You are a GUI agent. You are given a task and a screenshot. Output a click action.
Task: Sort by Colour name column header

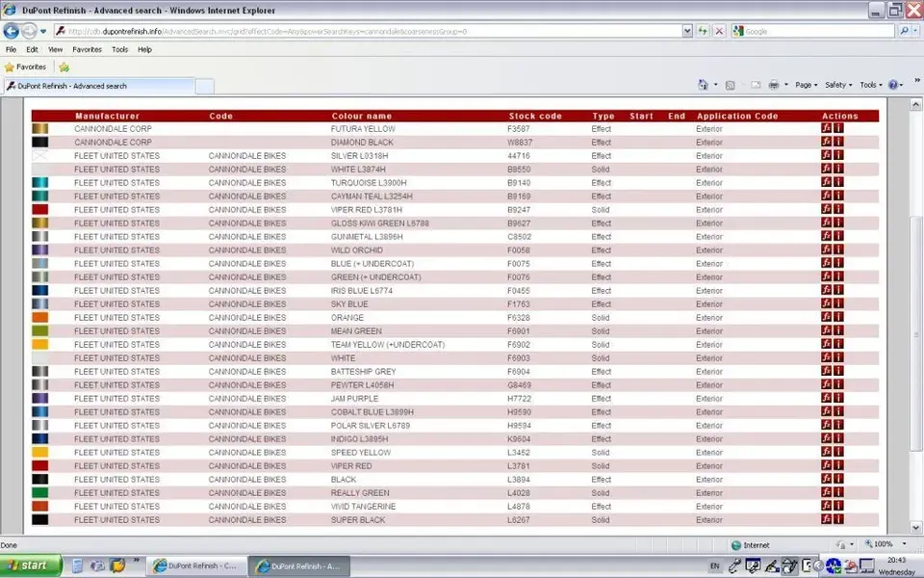point(361,117)
